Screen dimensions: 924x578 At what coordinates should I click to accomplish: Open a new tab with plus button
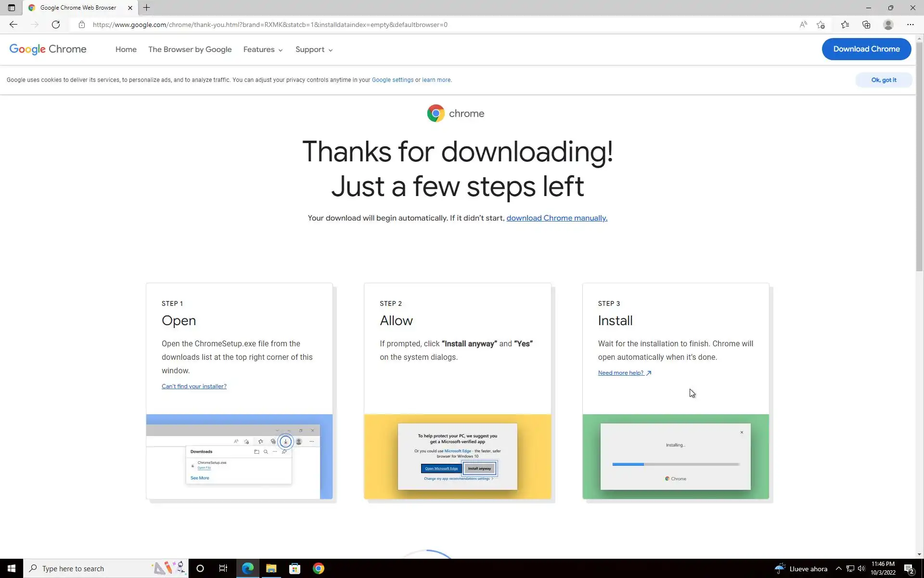pos(147,8)
